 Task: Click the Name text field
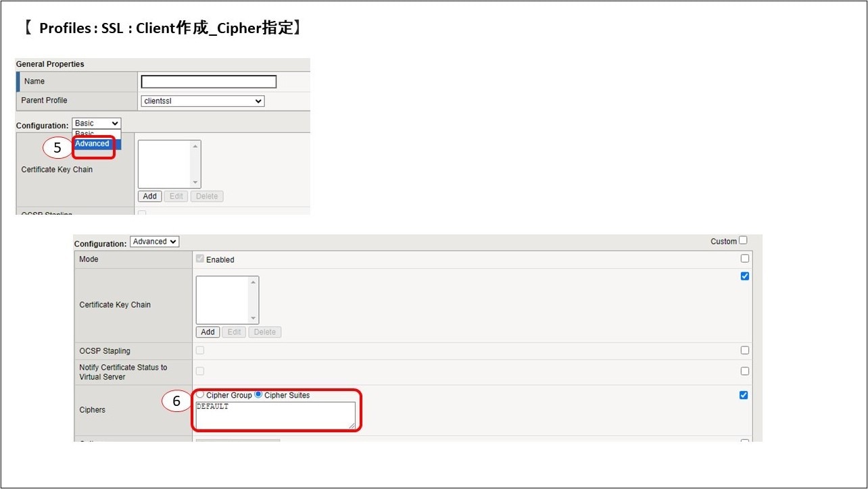point(208,82)
